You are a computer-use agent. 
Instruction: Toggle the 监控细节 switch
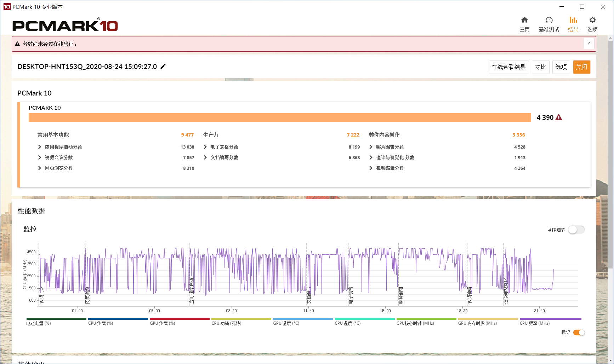[576, 230]
